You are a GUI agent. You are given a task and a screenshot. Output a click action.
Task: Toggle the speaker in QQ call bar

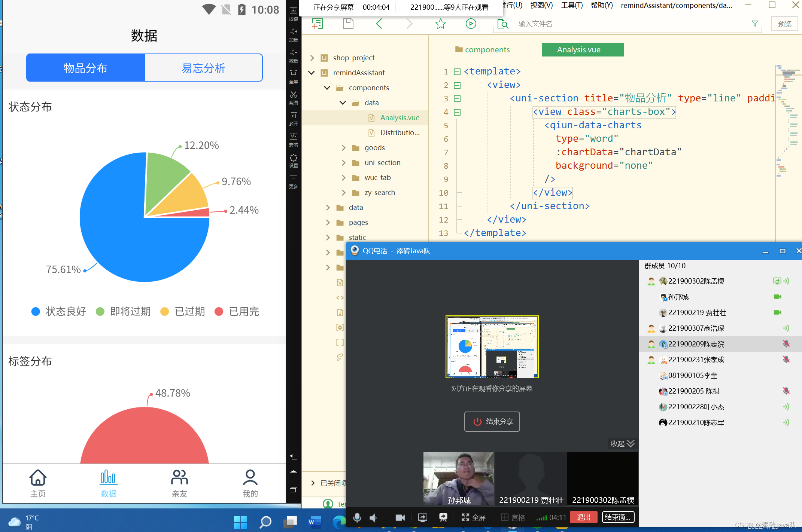(373, 517)
